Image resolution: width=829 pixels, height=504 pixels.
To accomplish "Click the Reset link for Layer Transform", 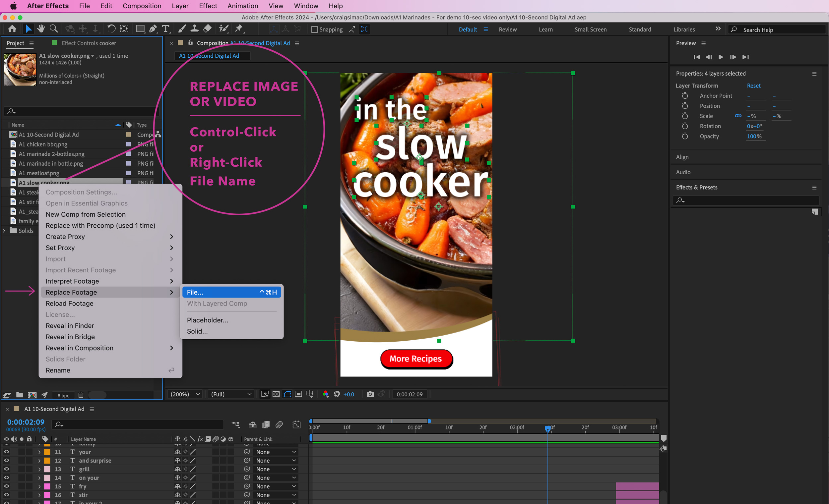I will coord(754,85).
